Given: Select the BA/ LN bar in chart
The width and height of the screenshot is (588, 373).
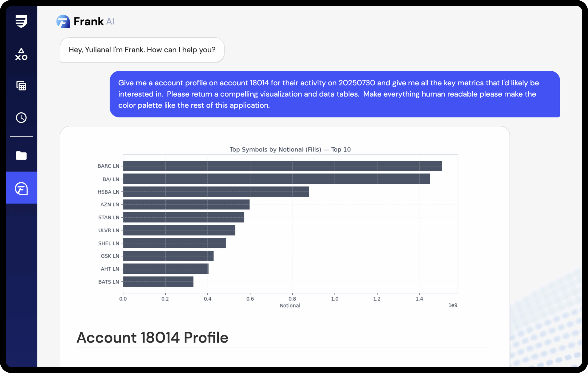Looking at the screenshot, I should [276, 179].
